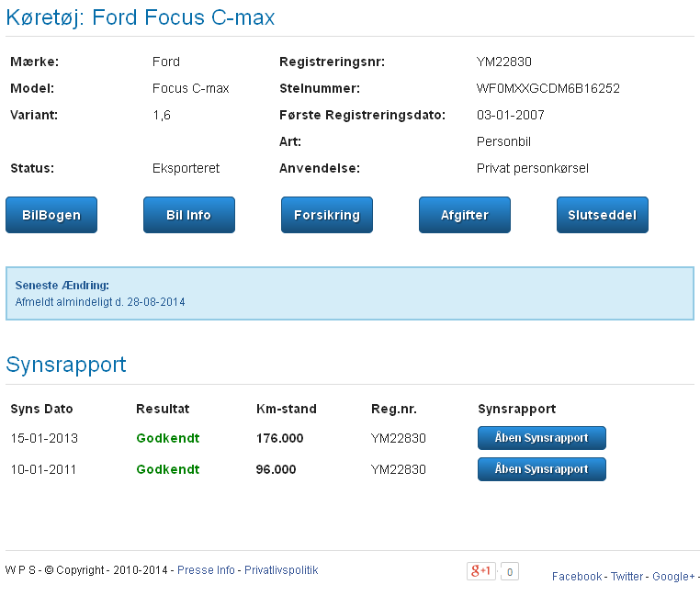Click the Synsrapport section heading
Viewport: 700px width, 596px height.
coord(66,365)
